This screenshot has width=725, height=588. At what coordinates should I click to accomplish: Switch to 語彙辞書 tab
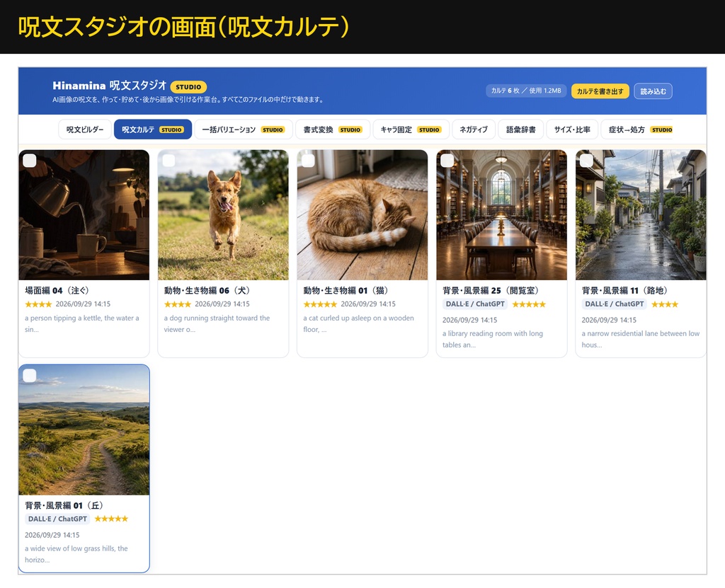pos(520,129)
